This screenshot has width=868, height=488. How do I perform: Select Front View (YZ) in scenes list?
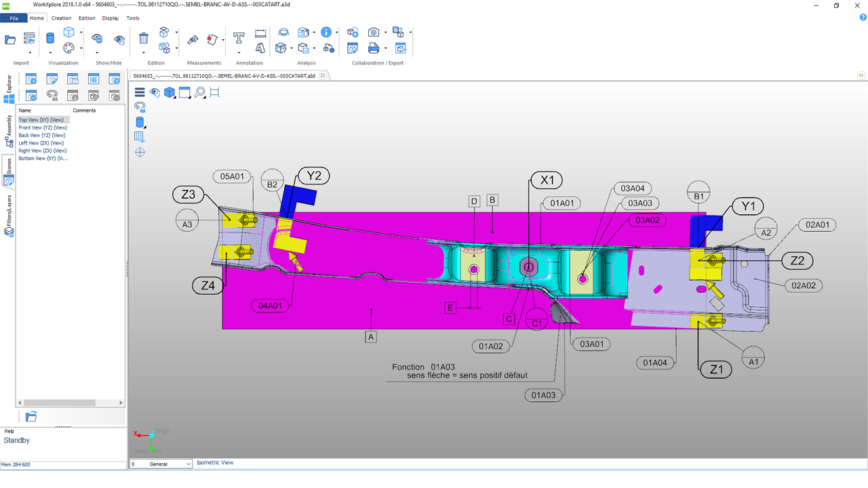(42, 127)
